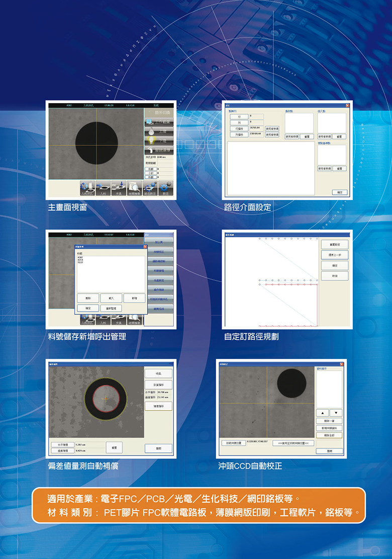Click 系統 in main window top status bar
Viewport: 392px width, 559px height.
[156, 105]
